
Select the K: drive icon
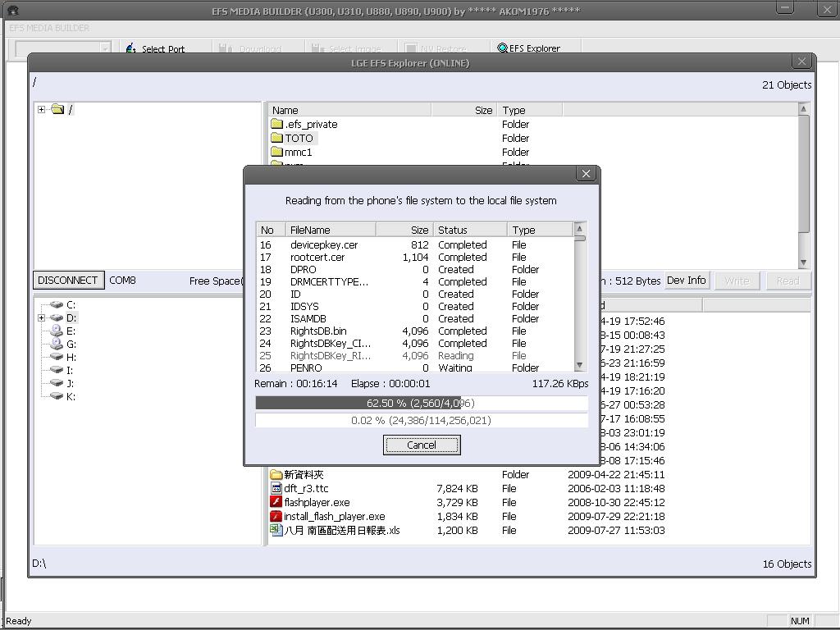(57, 396)
